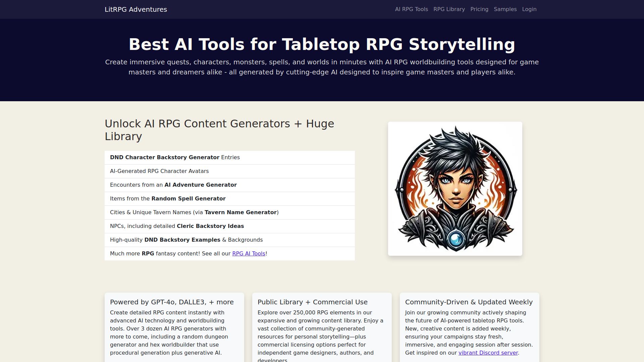Open the AI RPG Tools menu

pos(411,9)
